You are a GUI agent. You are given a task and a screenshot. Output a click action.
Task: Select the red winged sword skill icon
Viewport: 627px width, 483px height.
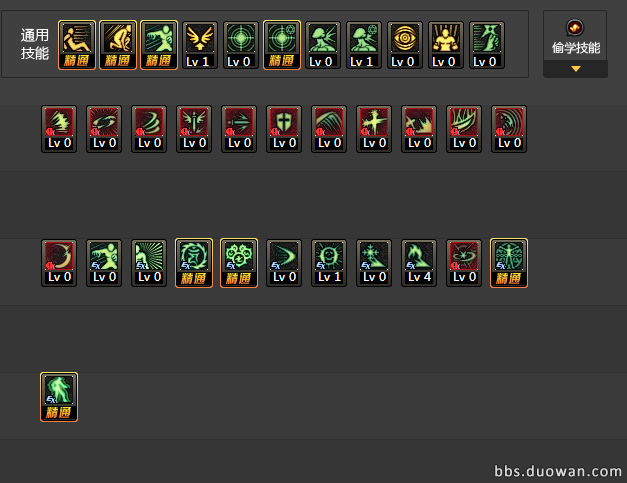(194, 129)
